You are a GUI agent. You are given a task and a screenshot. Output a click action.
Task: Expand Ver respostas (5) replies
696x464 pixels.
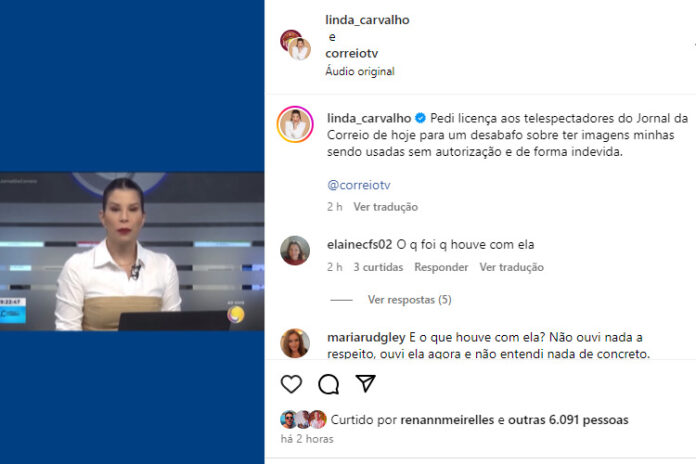(x=409, y=300)
